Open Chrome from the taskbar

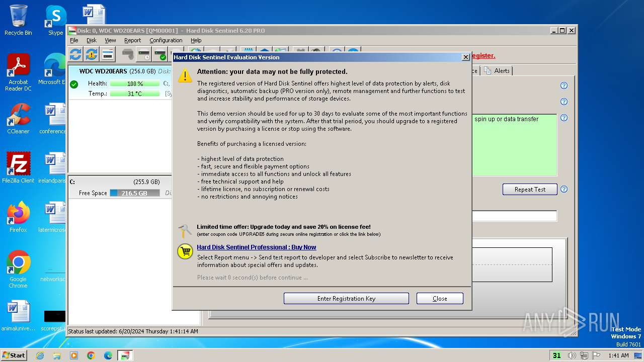91,355
